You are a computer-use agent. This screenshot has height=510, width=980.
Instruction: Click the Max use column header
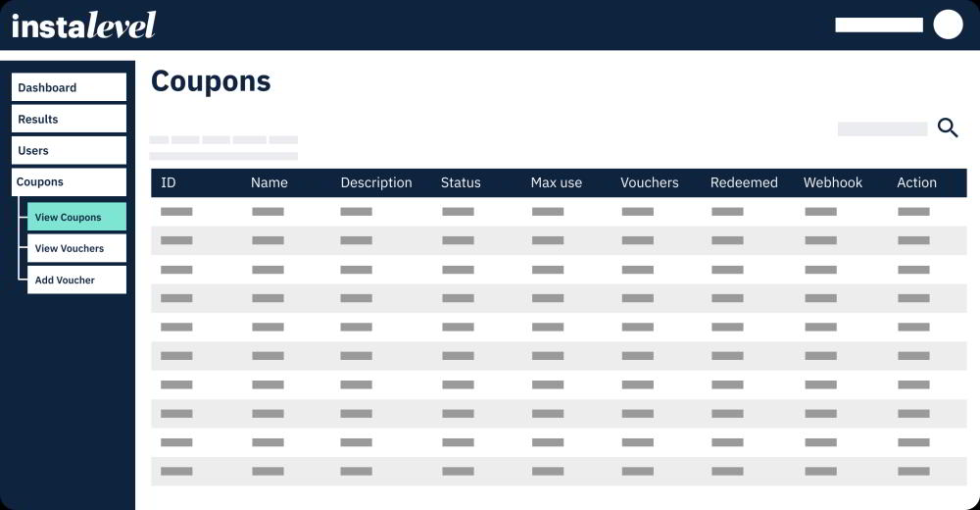557,182
